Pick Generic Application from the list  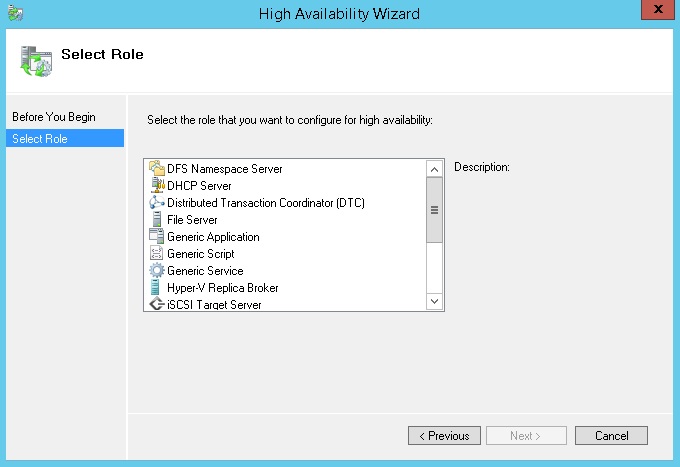point(213,237)
